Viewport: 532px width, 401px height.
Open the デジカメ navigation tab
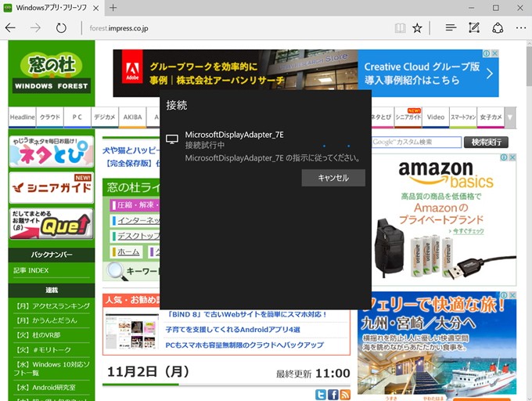[x=105, y=117]
